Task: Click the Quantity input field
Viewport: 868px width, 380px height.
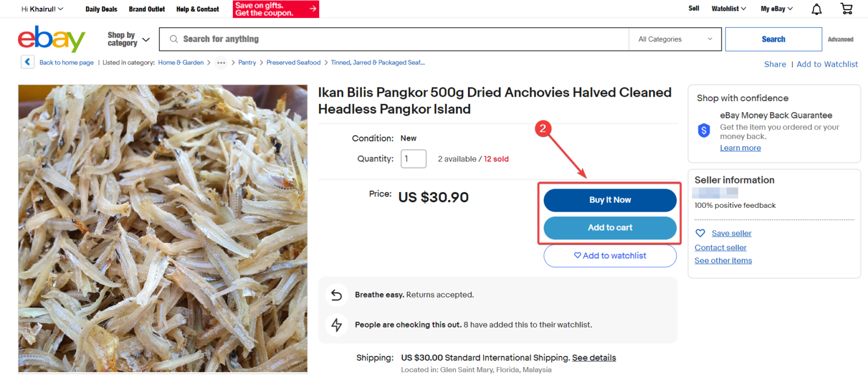Action: [x=414, y=159]
